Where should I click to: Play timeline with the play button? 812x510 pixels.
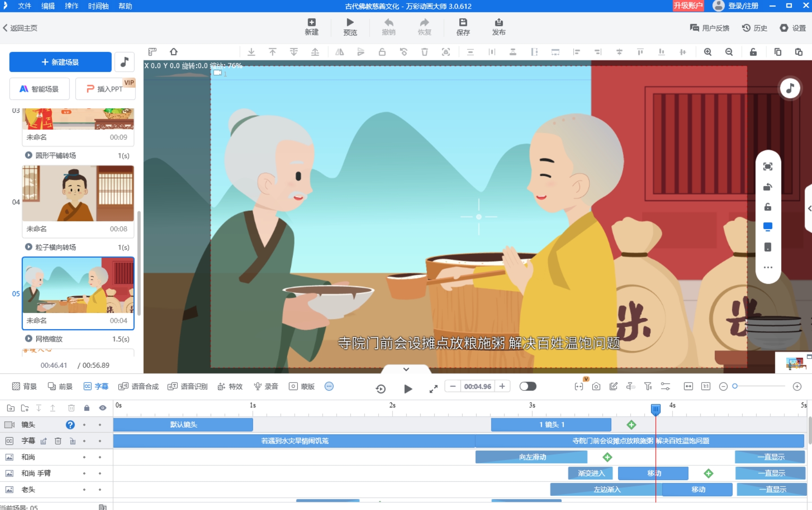tap(408, 389)
